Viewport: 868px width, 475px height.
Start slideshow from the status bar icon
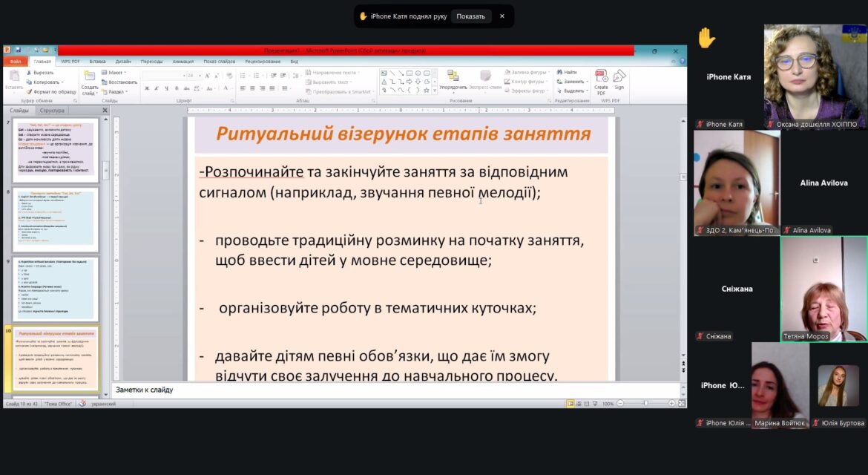tap(595, 404)
